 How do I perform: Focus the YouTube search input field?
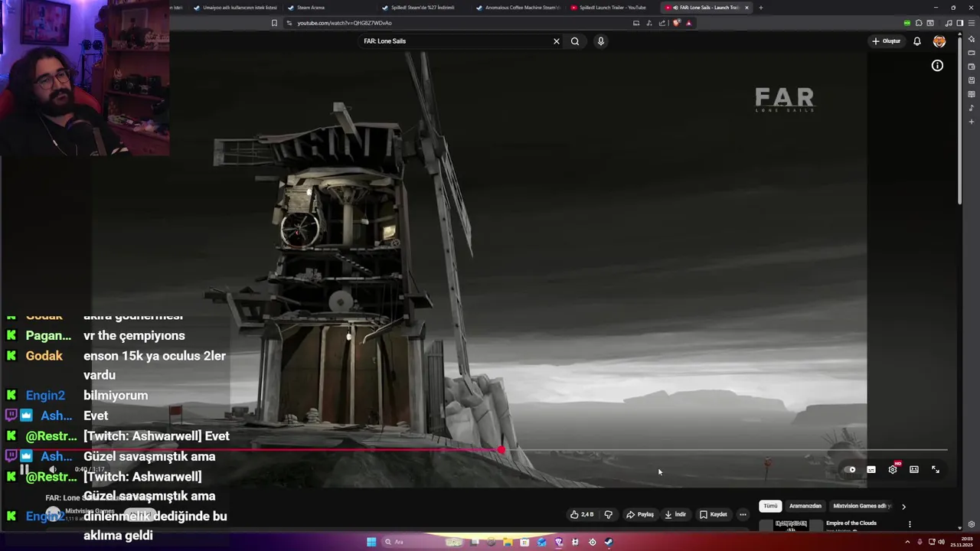click(x=456, y=41)
